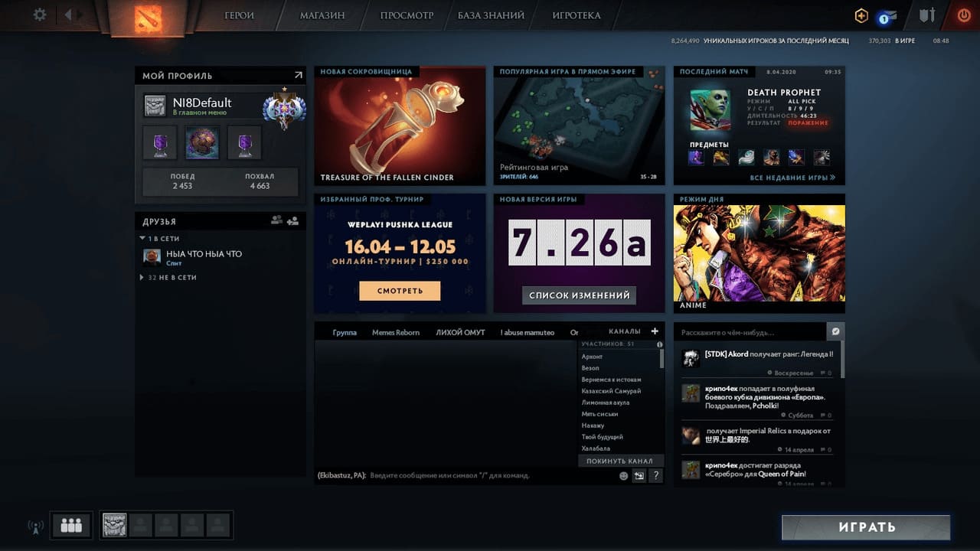Click the chat help question mark
The height and width of the screenshot is (551, 980).
click(655, 476)
